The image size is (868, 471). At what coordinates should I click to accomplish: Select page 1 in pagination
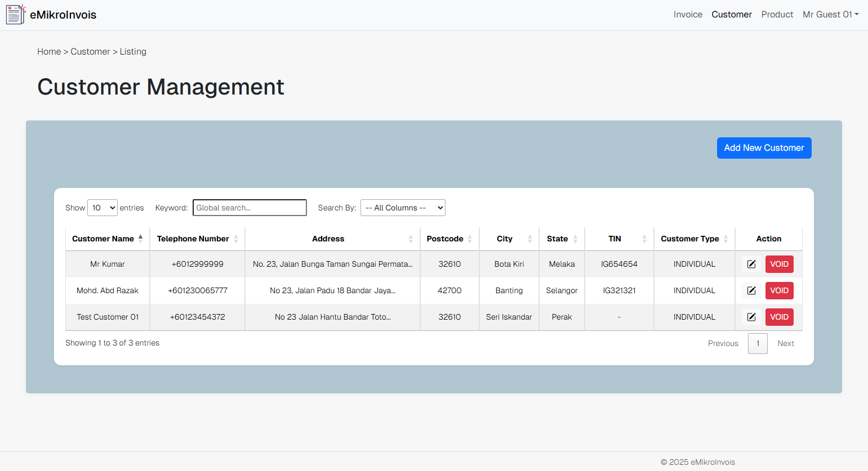[758, 343]
